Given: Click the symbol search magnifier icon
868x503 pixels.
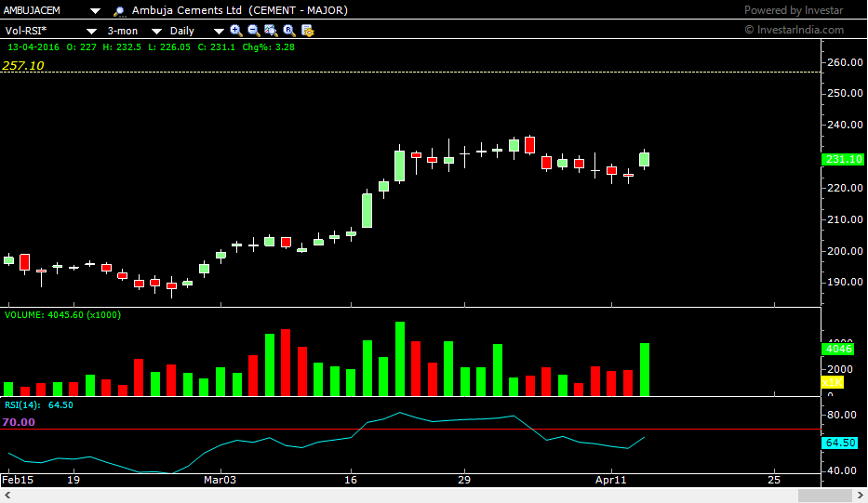Looking at the screenshot, I should (x=118, y=11).
